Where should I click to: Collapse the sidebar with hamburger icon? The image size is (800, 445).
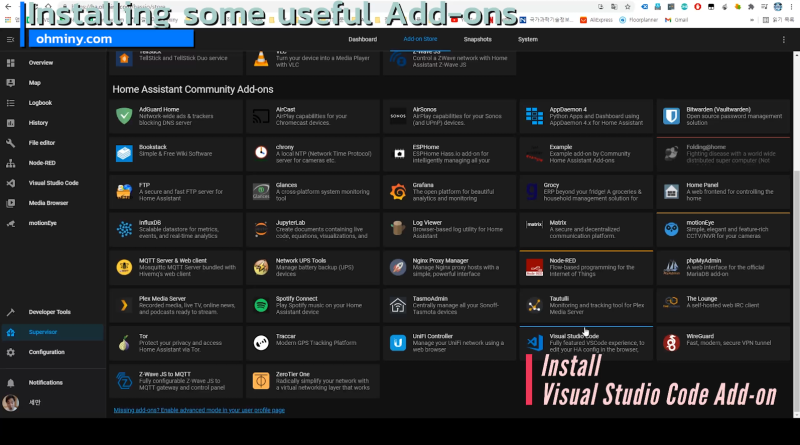[10, 39]
